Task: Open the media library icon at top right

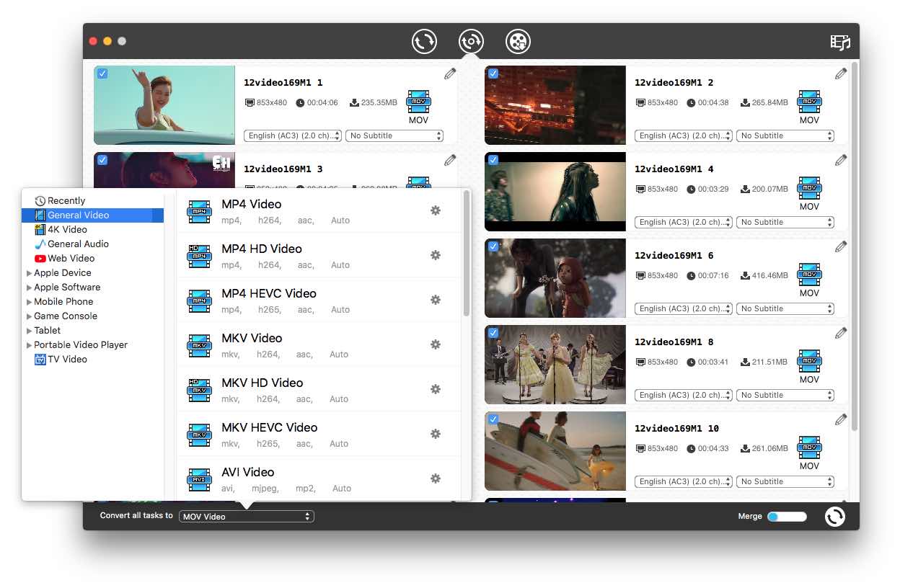Action: (840, 43)
